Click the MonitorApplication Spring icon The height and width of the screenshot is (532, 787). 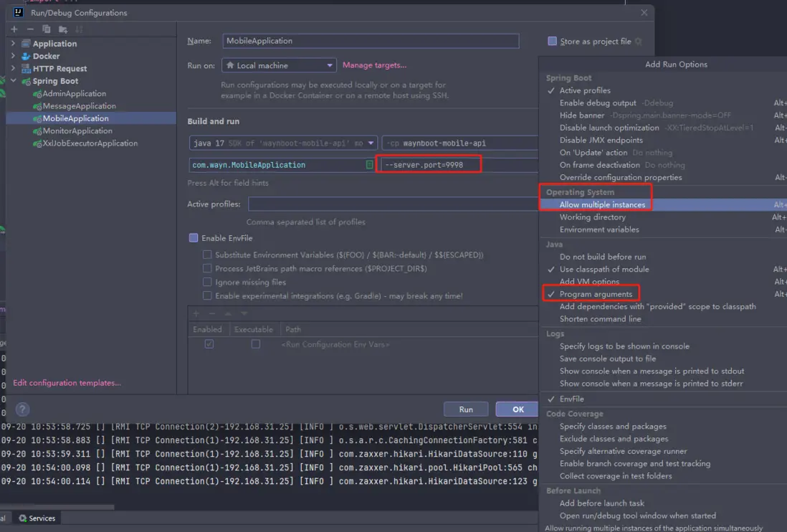click(37, 131)
